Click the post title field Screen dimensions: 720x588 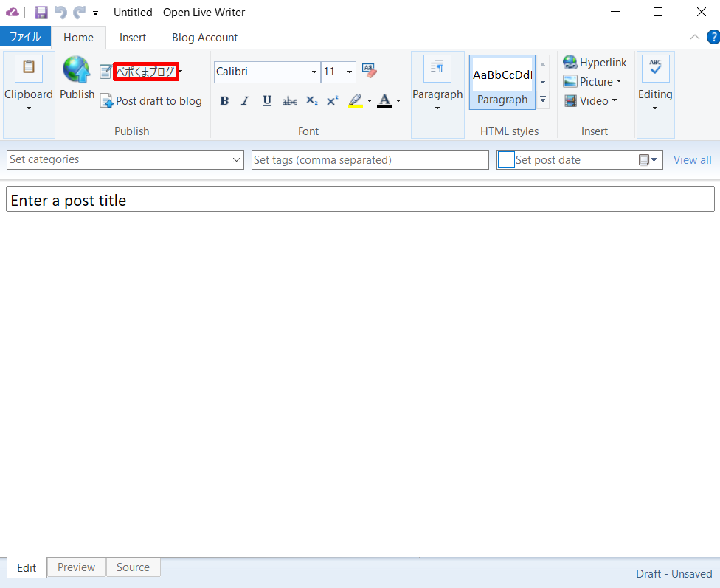coord(360,200)
